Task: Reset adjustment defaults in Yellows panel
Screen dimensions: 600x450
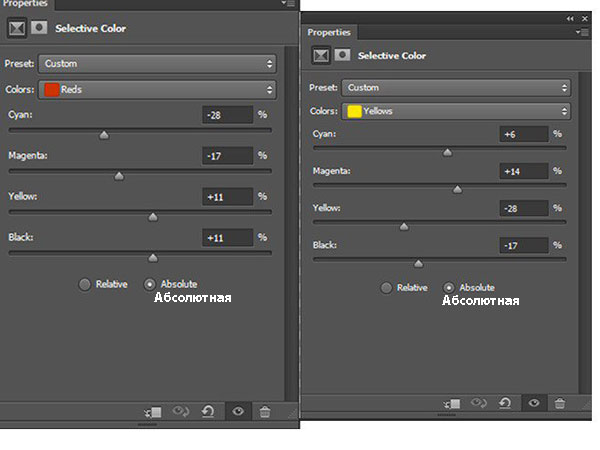Action: click(505, 403)
